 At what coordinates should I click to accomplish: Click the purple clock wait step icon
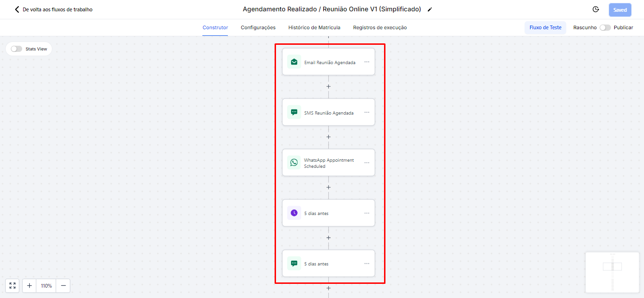click(294, 213)
